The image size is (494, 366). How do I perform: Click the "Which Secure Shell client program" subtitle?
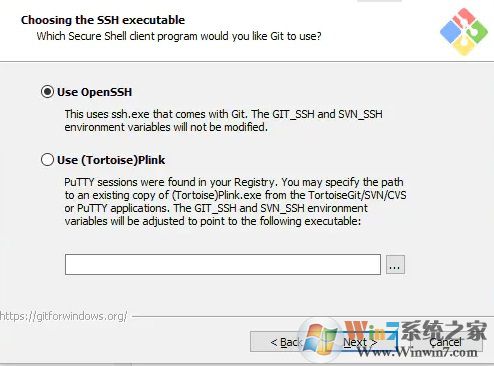179,36
